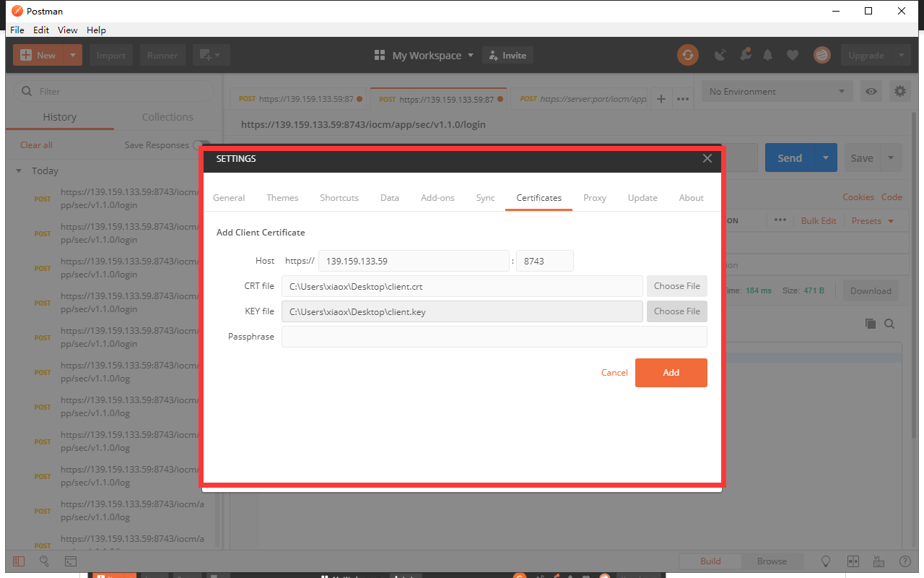Open the tab options ellipsis menu
924x578 pixels.
pos(682,99)
